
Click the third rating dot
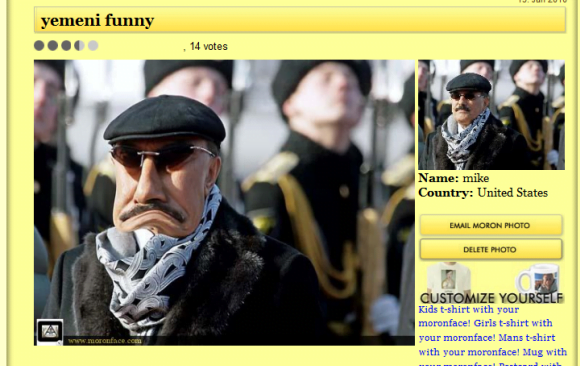tap(66, 46)
